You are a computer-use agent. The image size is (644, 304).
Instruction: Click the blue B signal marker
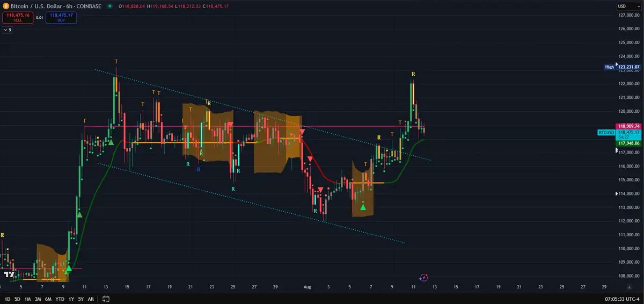[x=199, y=169]
